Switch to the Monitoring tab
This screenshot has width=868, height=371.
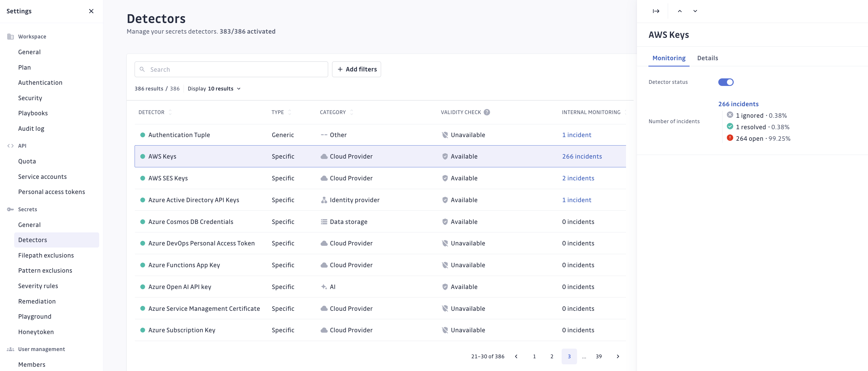pyautogui.click(x=669, y=58)
